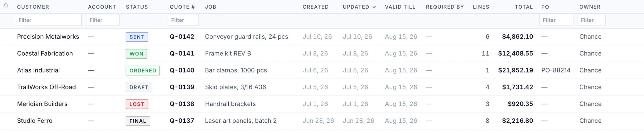Open quote Q-0142
Viewport: 644px width, 133px height.
182,37
